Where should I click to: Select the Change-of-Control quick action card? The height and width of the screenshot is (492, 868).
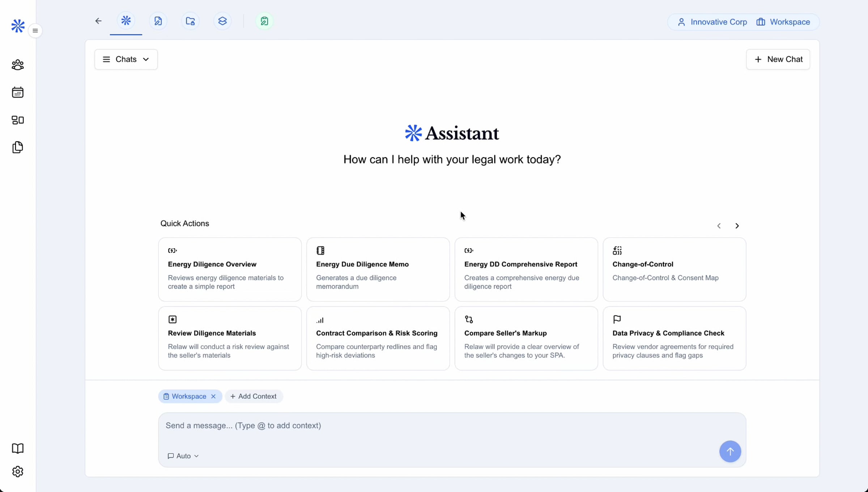[x=674, y=269]
